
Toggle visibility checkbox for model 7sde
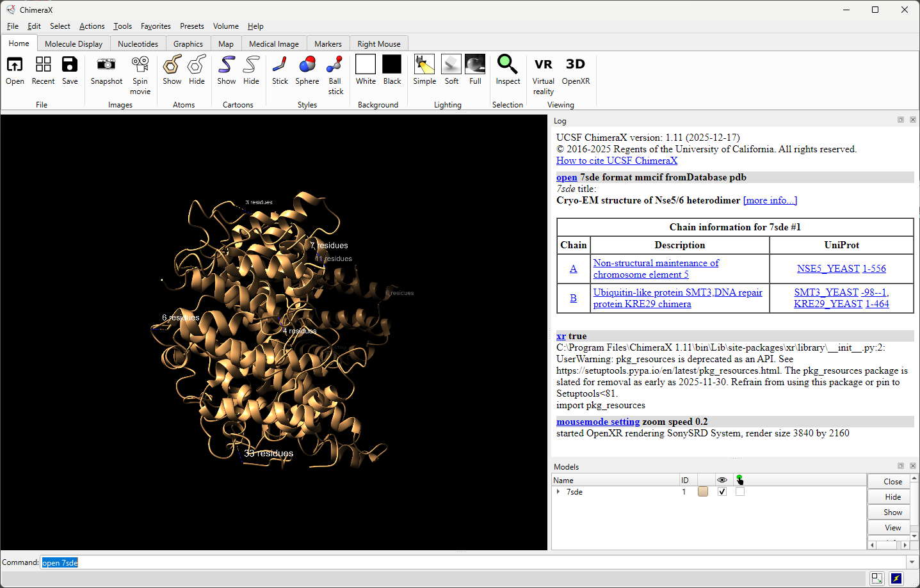(x=722, y=492)
